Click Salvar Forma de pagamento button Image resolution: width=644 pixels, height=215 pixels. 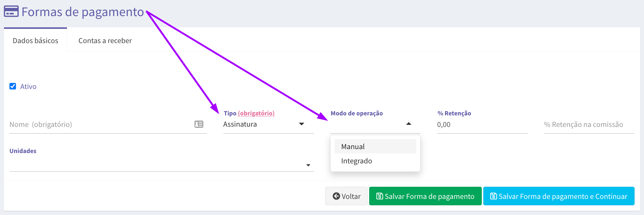pos(425,196)
